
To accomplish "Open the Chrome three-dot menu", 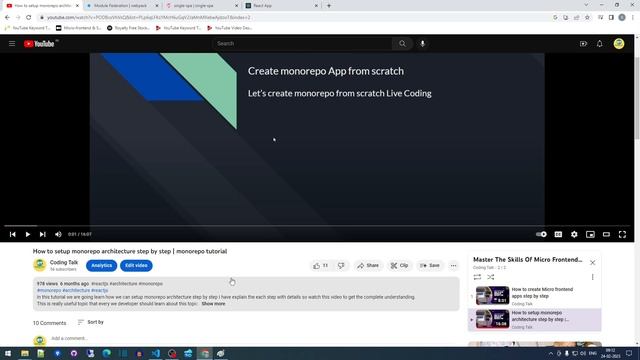I will pos(633,18).
